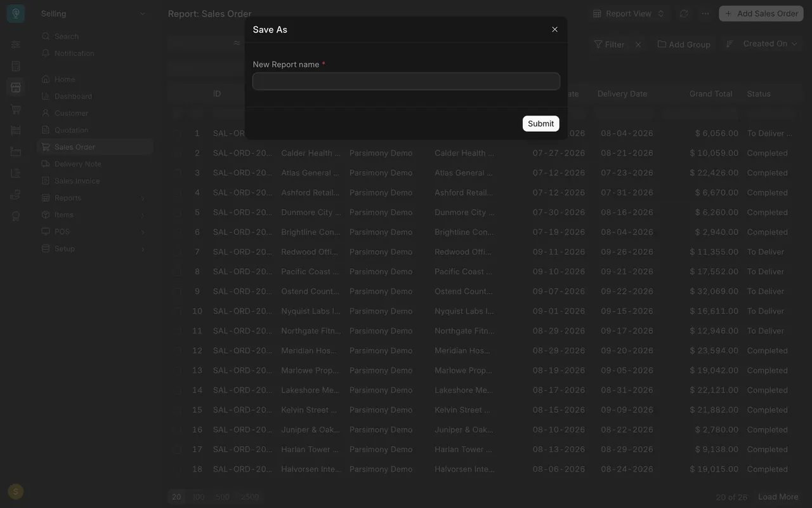Open the user avatar in sidebar

point(16,491)
